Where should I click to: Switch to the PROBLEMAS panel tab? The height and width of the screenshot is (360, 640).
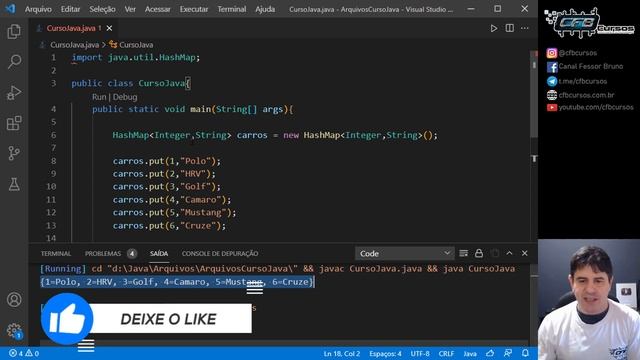[x=103, y=253]
